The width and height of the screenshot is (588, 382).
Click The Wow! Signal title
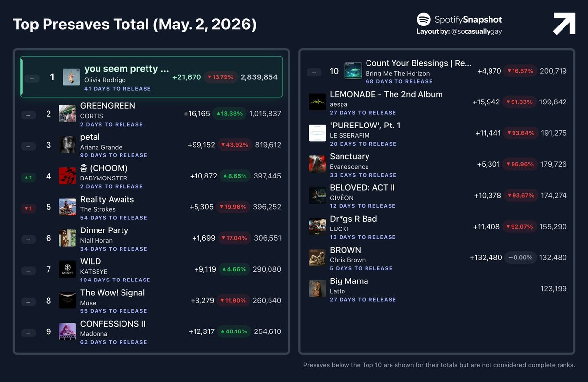(112, 293)
